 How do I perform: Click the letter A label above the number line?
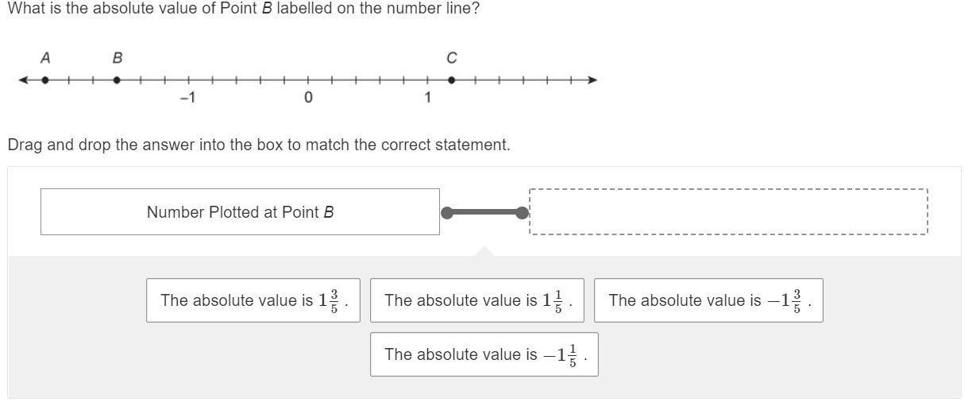click(45, 58)
